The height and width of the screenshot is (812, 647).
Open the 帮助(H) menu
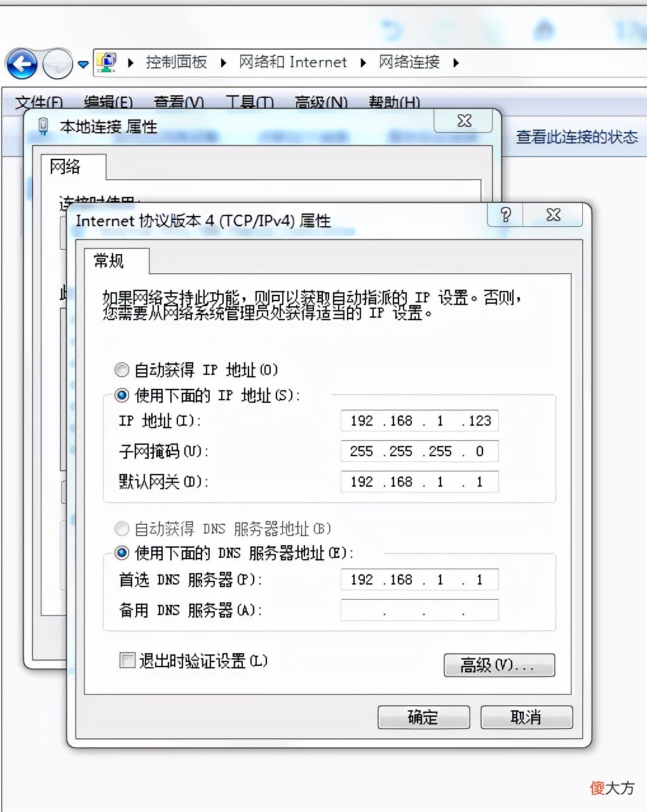[x=394, y=102]
